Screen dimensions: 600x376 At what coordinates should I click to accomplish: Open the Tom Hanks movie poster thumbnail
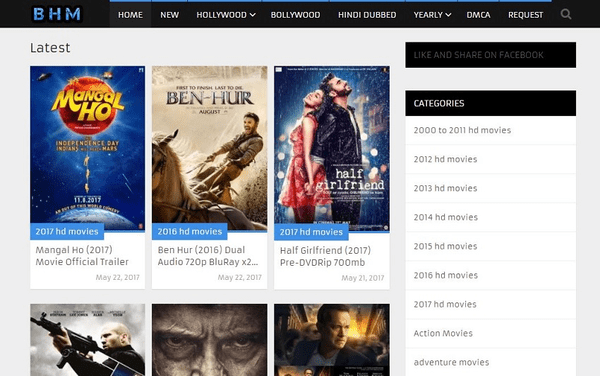pyautogui.click(x=332, y=340)
